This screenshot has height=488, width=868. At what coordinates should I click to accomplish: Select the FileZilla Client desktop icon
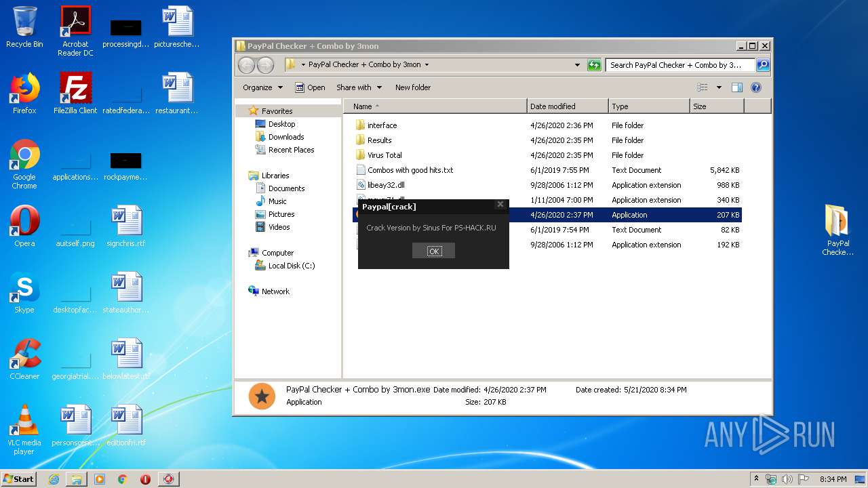(x=75, y=94)
